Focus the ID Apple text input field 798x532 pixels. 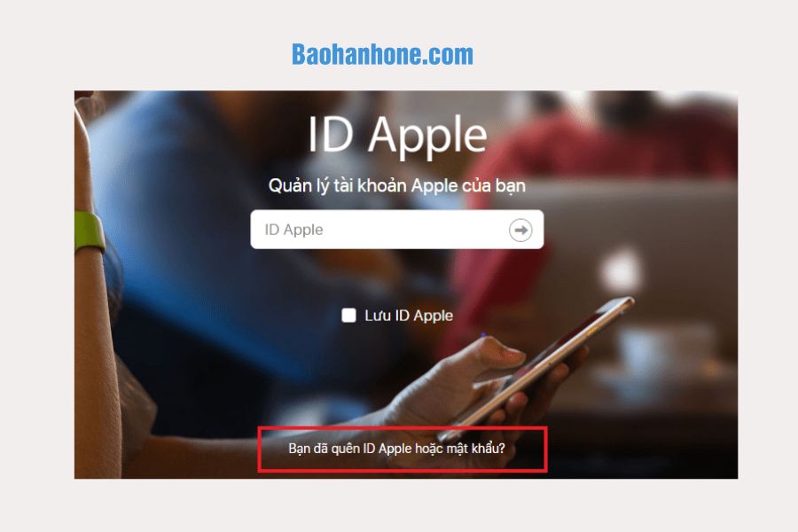(x=397, y=230)
